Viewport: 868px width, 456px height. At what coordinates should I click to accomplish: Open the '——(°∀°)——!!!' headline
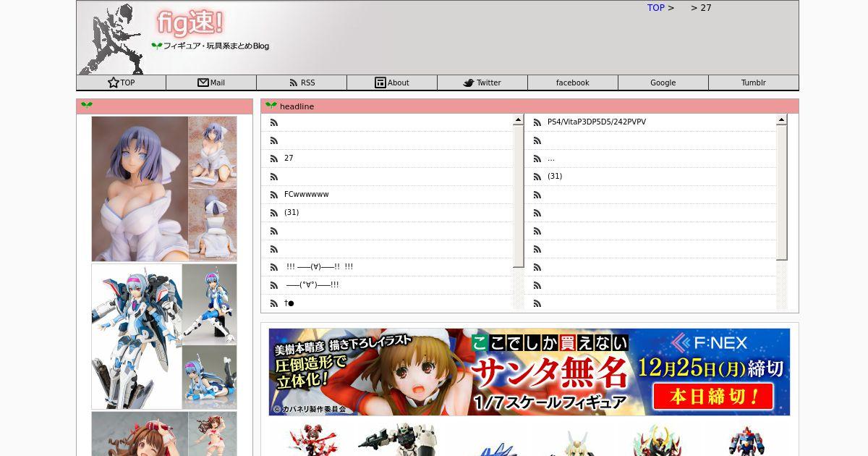coord(312,285)
